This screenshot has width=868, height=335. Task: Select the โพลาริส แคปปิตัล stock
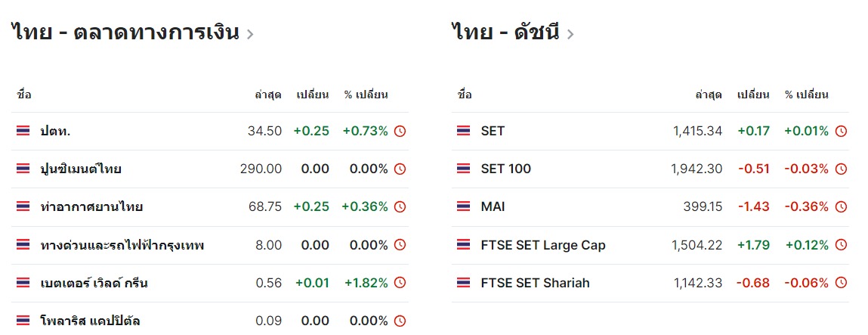pyautogui.click(x=90, y=321)
